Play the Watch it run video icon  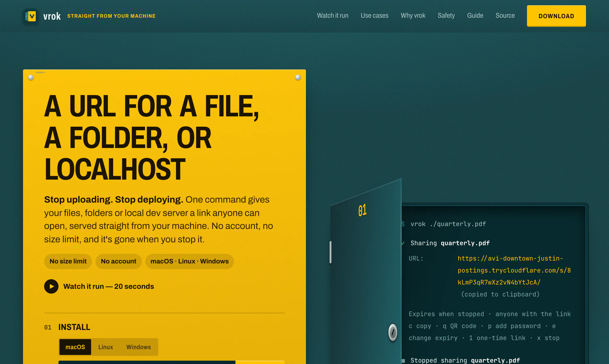pos(51,286)
